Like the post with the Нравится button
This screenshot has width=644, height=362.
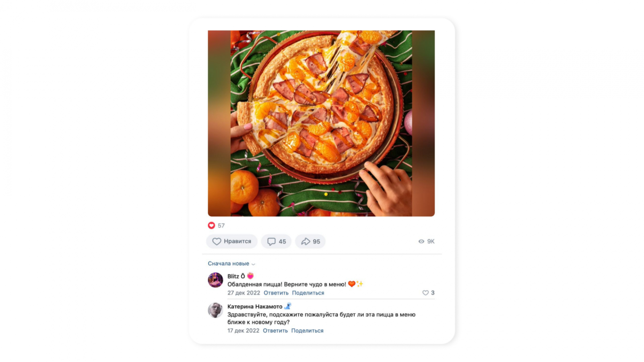click(231, 241)
